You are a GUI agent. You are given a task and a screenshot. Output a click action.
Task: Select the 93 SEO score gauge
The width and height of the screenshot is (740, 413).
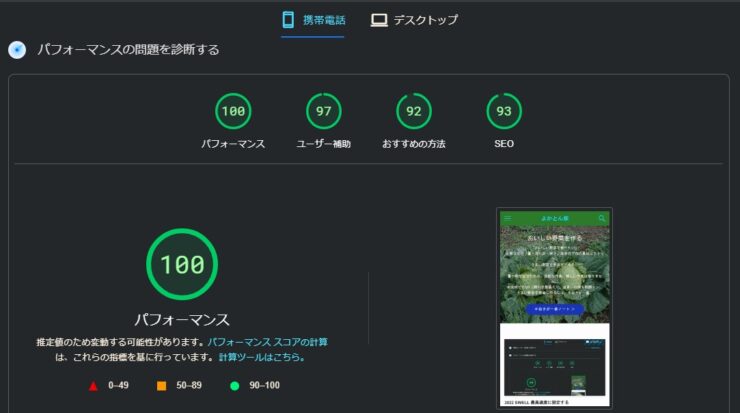pyautogui.click(x=504, y=111)
